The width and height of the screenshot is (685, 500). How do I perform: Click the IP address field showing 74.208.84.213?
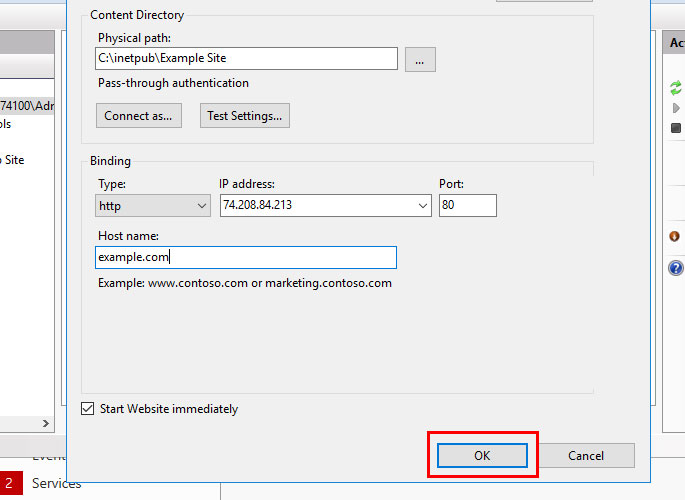point(315,205)
